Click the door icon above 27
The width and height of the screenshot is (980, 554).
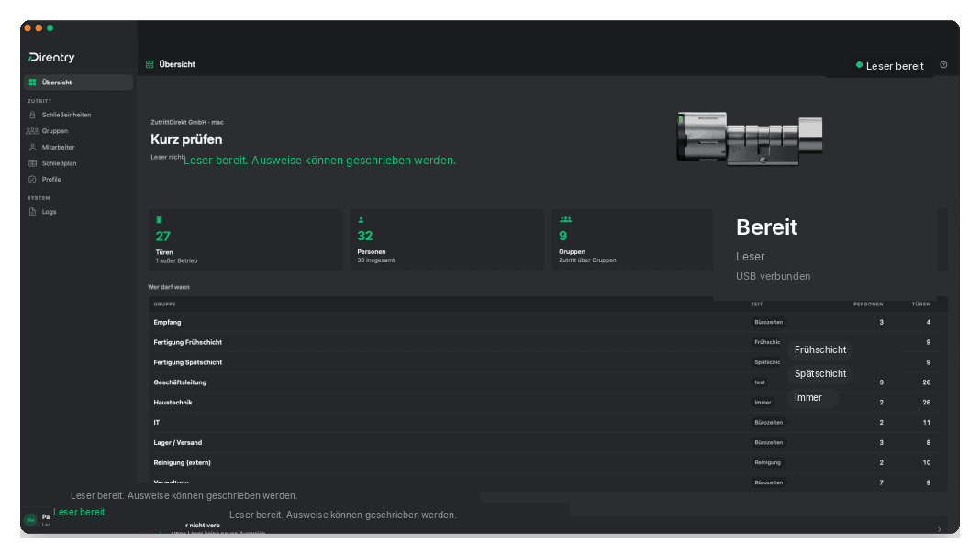click(x=159, y=220)
